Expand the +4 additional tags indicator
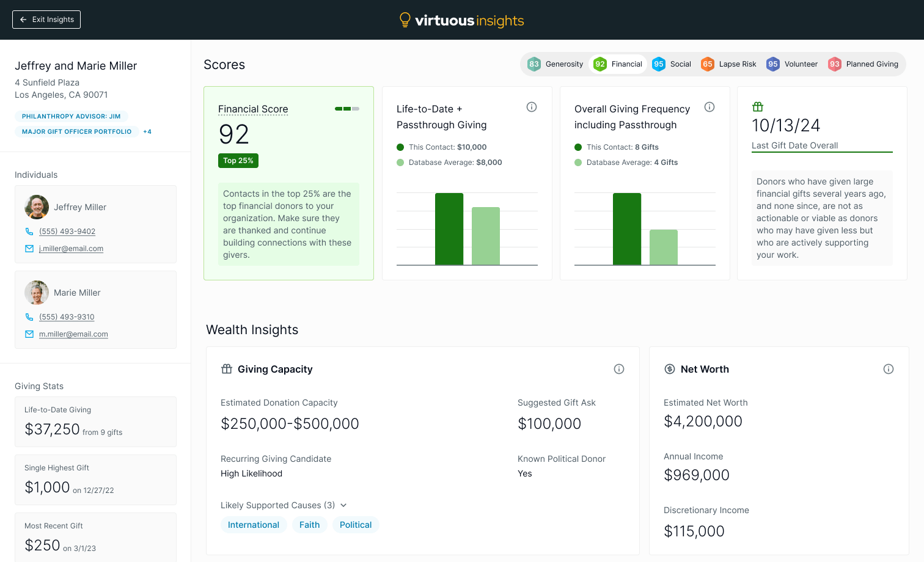The image size is (924, 562). (x=147, y=132)
